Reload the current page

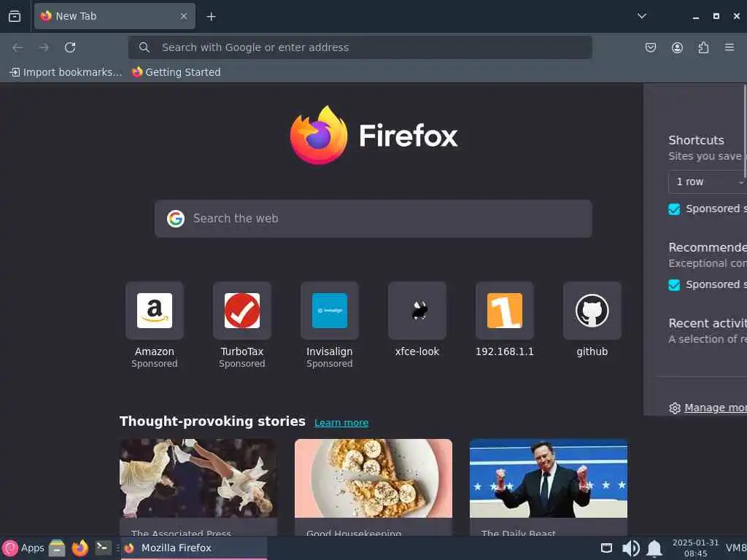click(x=70, y=47)
